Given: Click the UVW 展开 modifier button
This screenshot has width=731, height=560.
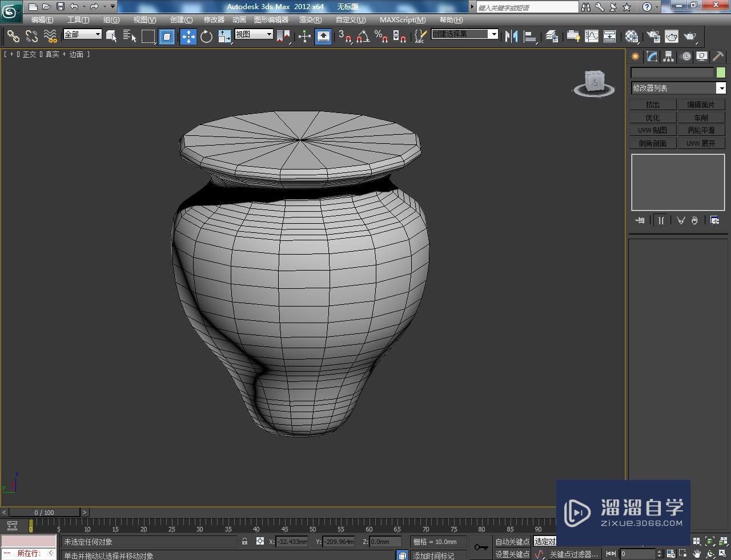Looking at the screenshot, I should coord(701,143).
